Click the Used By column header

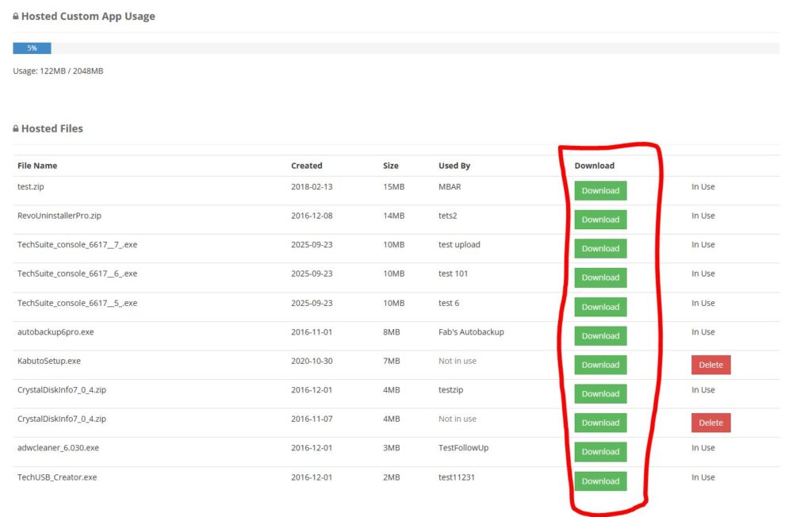click(454, 166)
